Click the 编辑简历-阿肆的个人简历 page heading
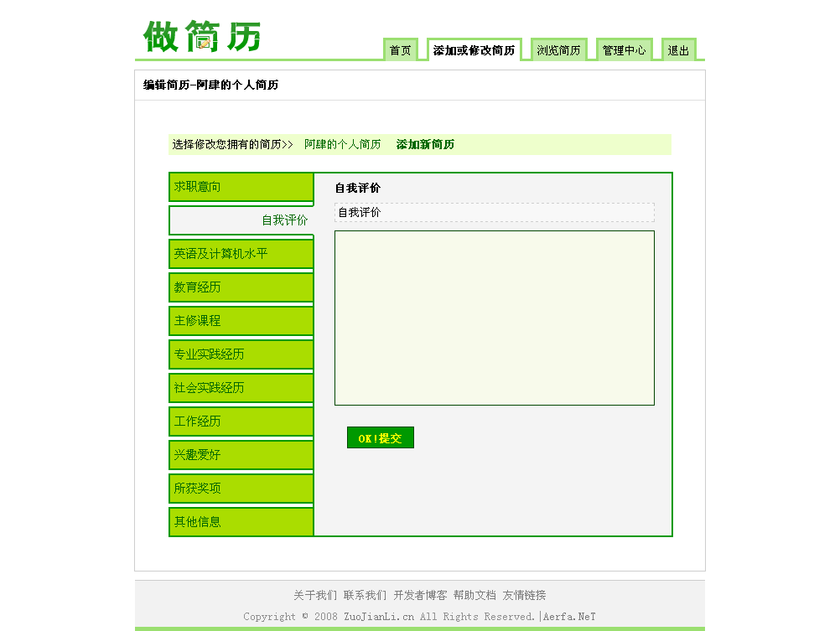Image resolution: width=840 pixels, height=631 pixels. [210, 85]
